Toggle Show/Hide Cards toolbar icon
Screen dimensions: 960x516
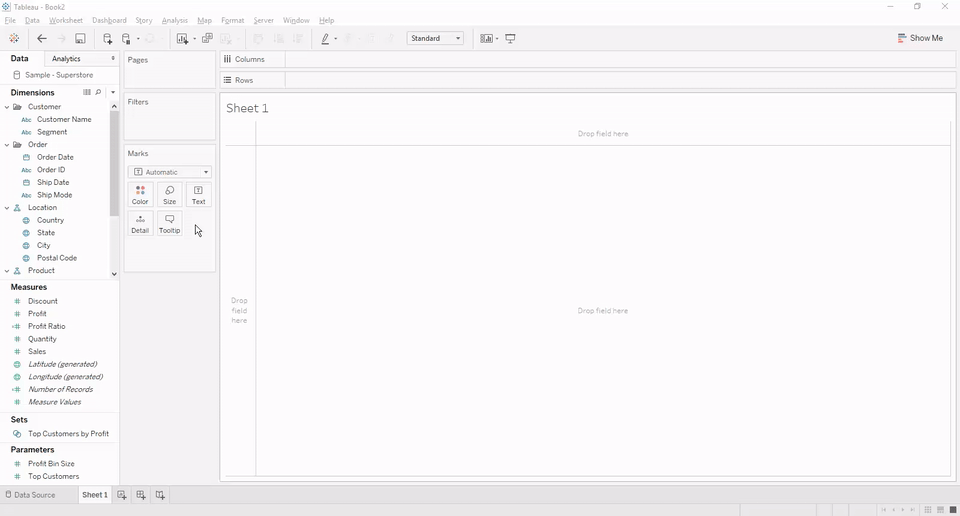[486, 39]
